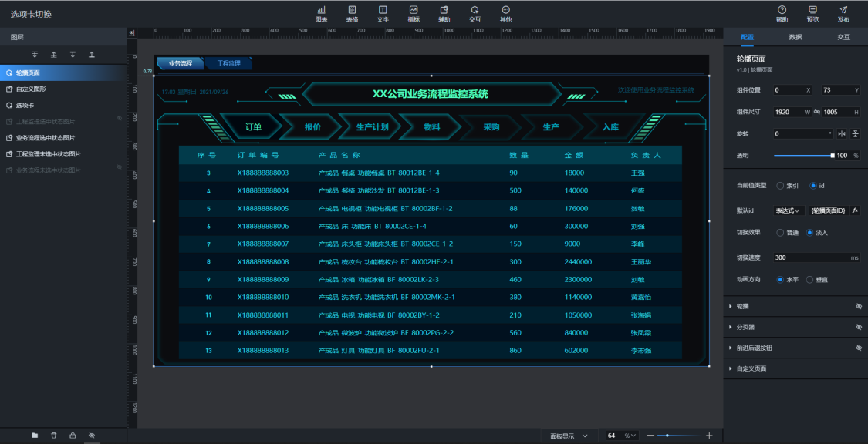This screenshot has height=444, width=868.
Task: Click the 预览 (preview) icon
Action: [812, 13]
